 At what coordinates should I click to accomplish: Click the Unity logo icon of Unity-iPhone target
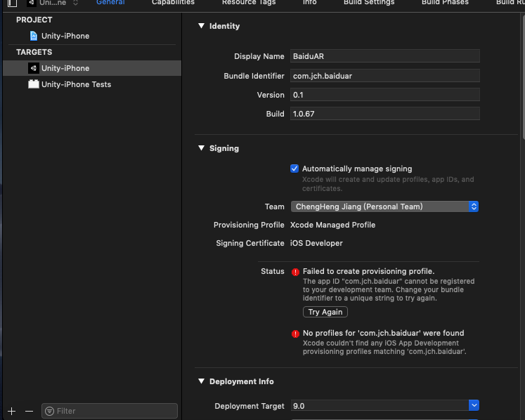(34, 68)
